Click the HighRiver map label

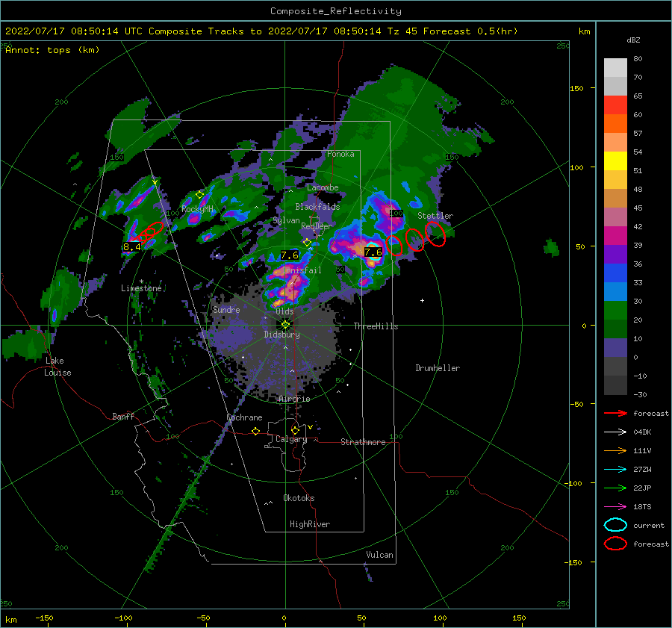[x=310, y=524]
